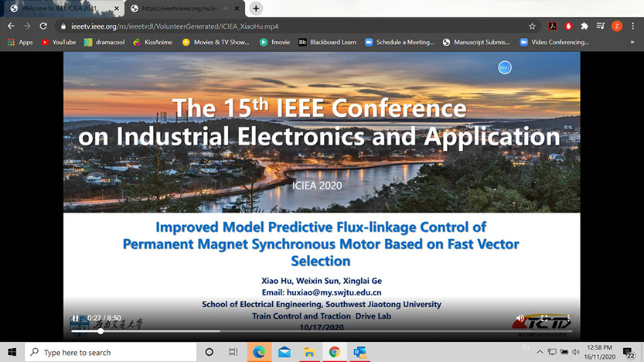The image size is (644, 362).
Task: Open the Apps bookmark shortcut
Action: (x=20, y=42)
